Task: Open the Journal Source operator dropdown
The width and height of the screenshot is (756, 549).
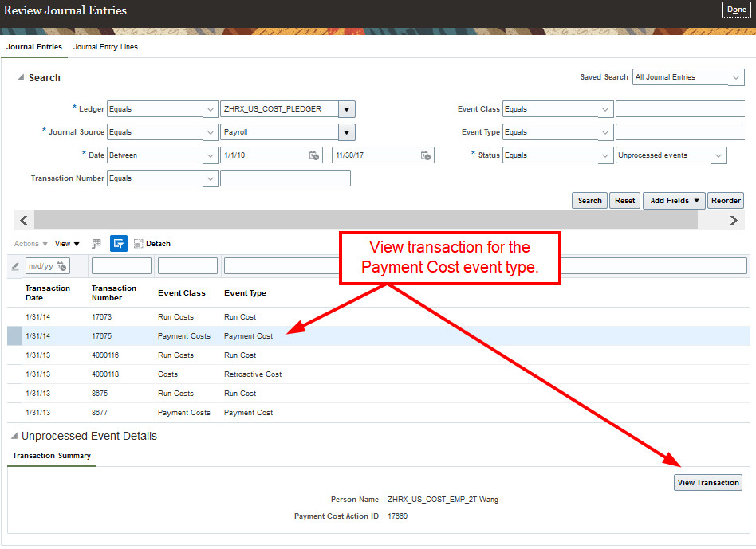Action: tap(162, 132)
